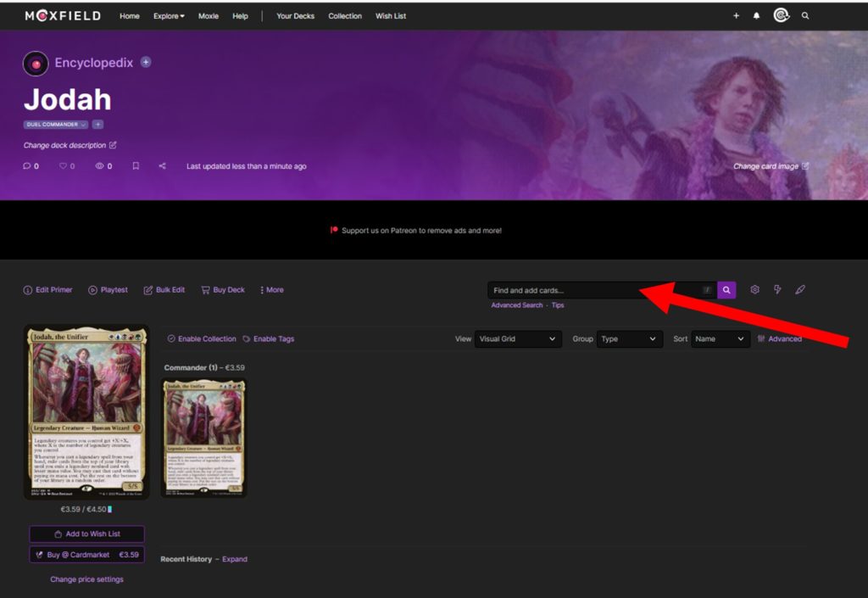Open Your Decks page

(295, 16)
